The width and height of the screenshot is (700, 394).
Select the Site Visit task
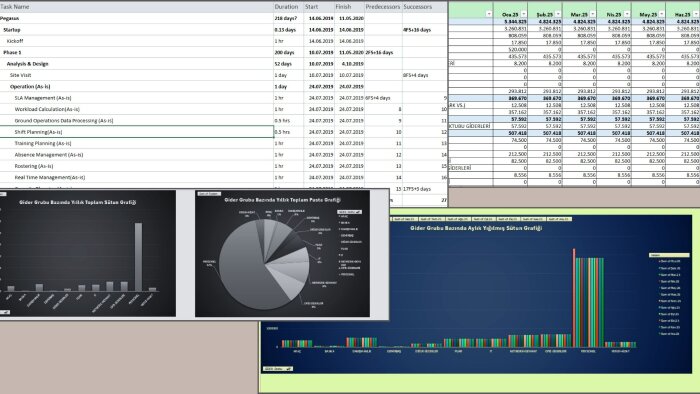[137, 75]
